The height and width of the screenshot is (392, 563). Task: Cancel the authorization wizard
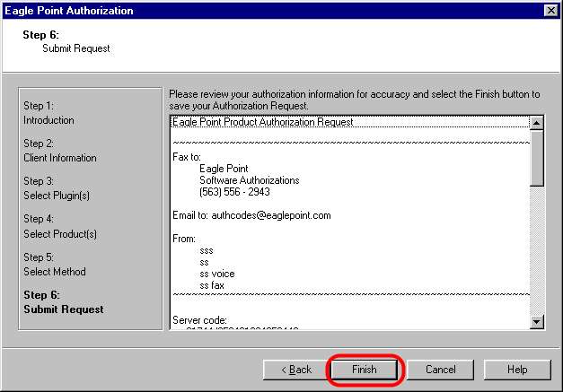click(x=440, y=370)
